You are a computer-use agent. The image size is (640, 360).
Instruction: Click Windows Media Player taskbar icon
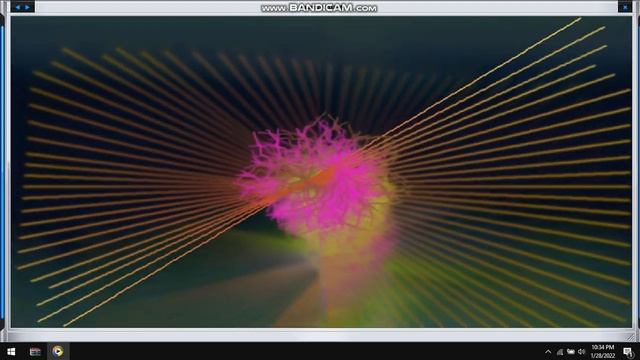[58, 351]
